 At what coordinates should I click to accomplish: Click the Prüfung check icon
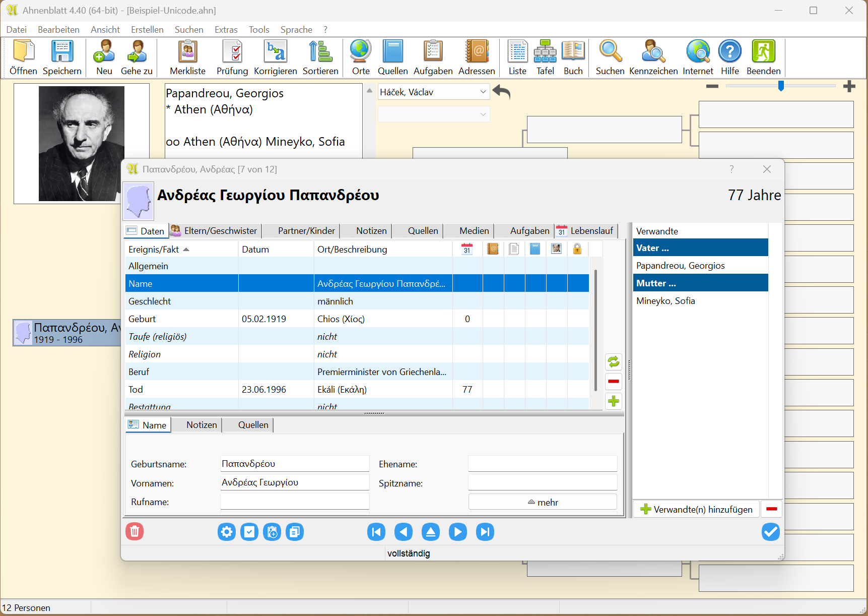click(x=232, y=57)
